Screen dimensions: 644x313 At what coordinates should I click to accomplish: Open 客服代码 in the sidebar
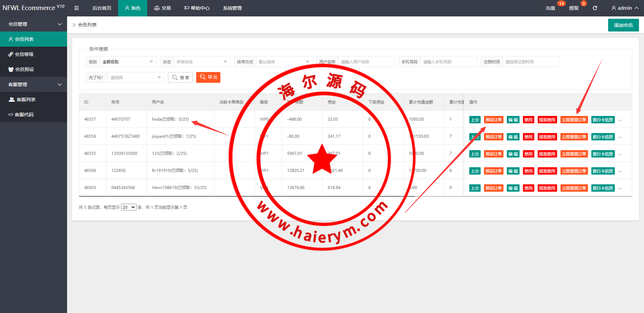pyautogui.click(x=24, y=115)
